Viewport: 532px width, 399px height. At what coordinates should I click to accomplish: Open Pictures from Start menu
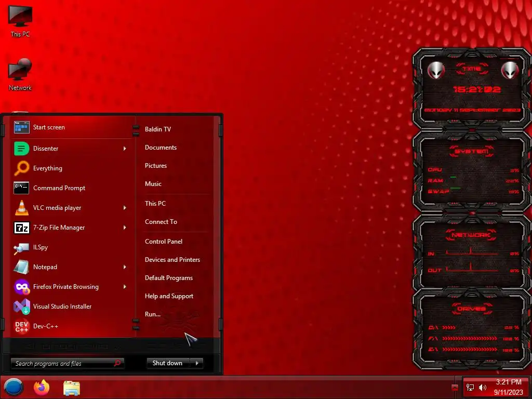tap(156, 166)
